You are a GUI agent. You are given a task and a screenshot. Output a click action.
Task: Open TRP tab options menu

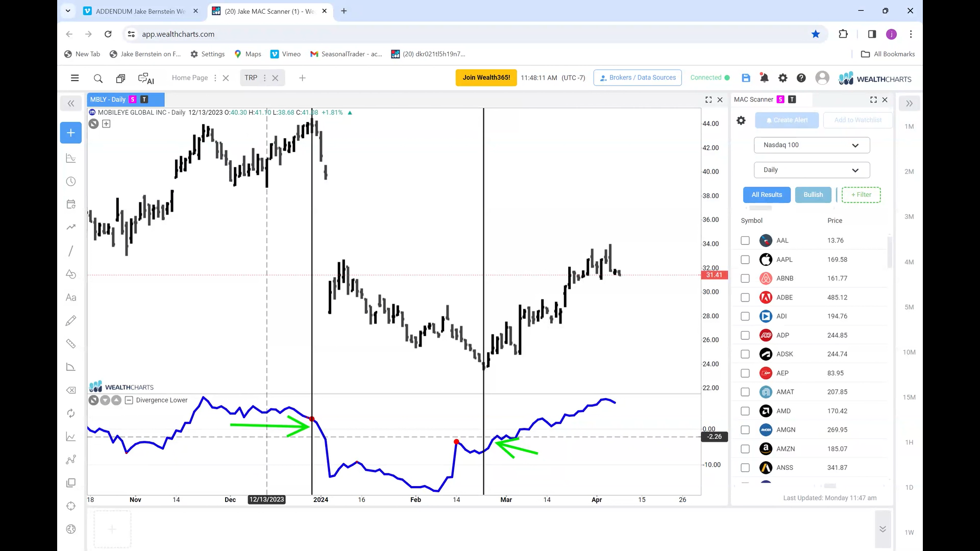264,78
